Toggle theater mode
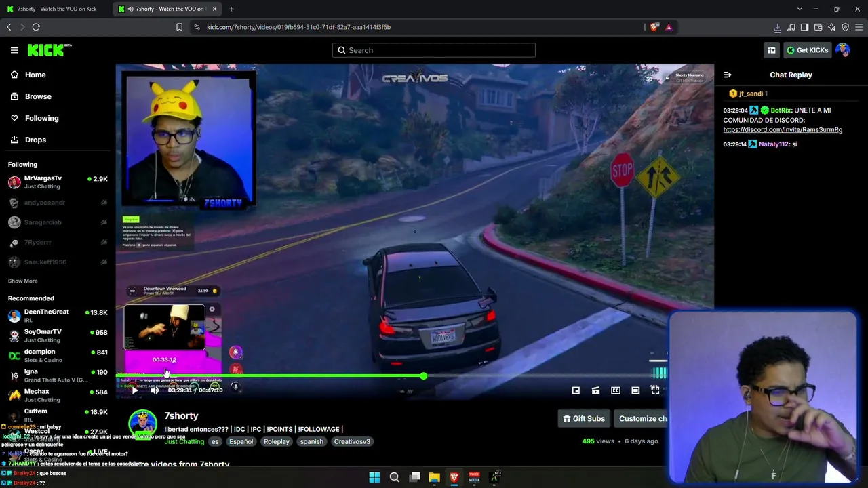Image resolution: width=868 pixels, height=488 pixels. (x=635, y=390)
